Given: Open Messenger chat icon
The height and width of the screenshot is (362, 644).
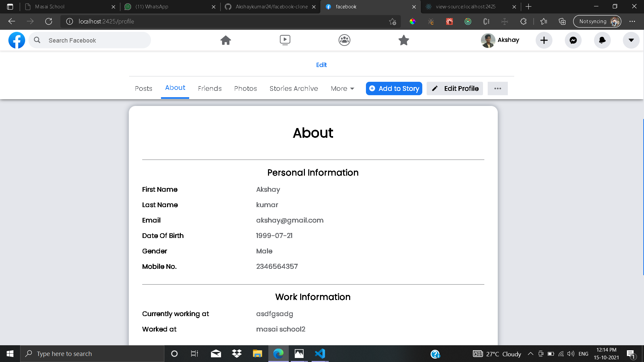Looking at the screenshot, I should [573, 40].
